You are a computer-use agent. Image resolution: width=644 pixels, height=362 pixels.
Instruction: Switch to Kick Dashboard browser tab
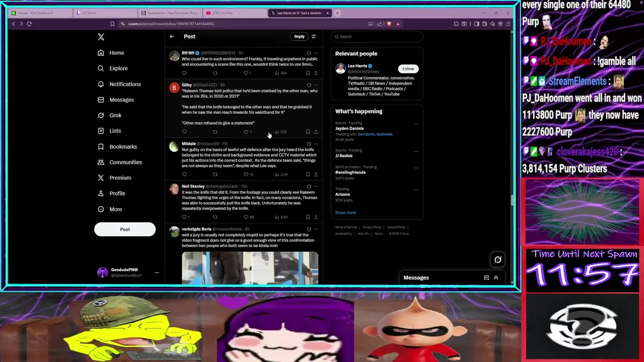(x=39, y=13)
